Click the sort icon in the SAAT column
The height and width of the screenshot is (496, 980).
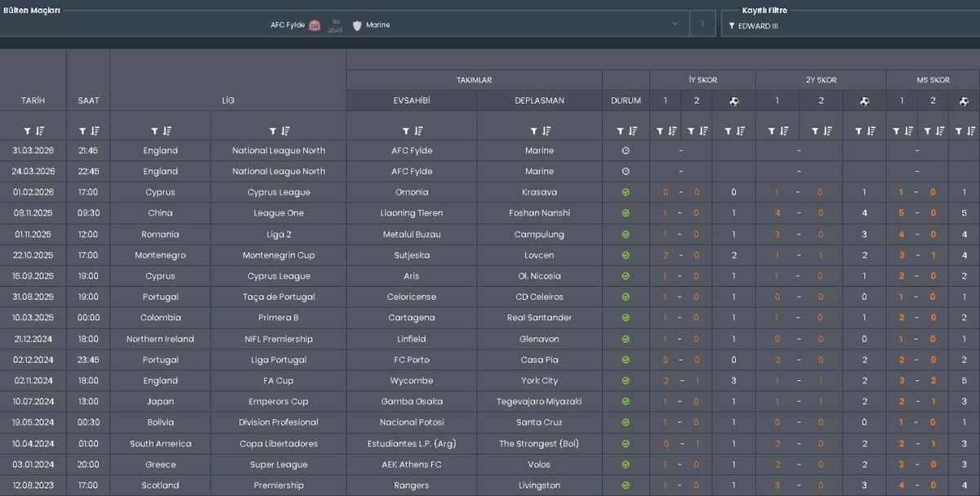coord(96,130)
